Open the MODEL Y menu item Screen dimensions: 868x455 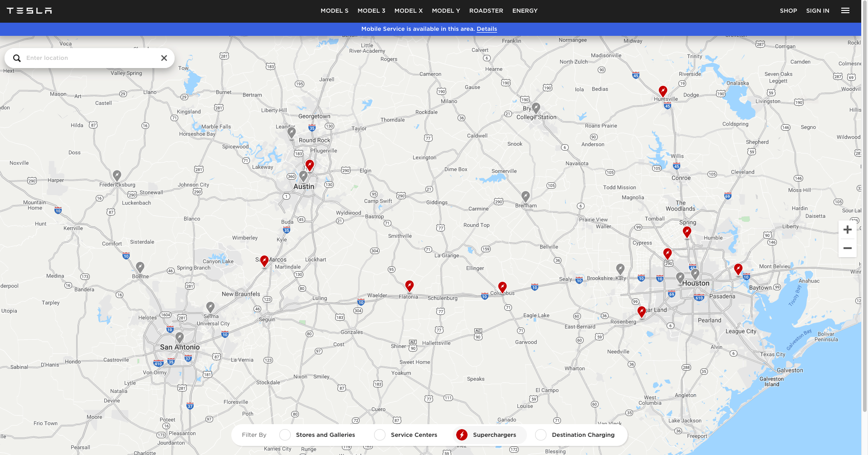click(x=445, y=10)
